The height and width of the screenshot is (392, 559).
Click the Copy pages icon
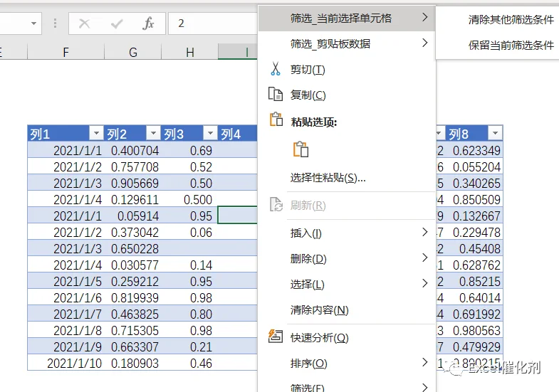275,95
